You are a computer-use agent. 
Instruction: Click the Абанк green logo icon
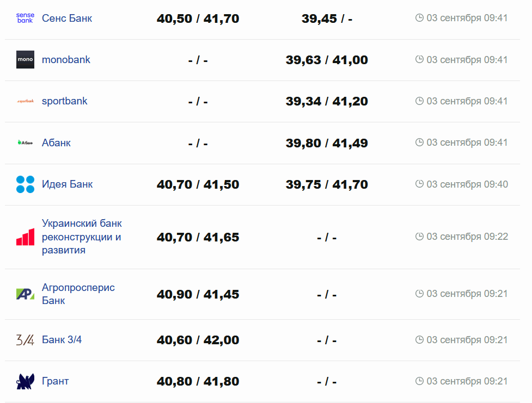coord(25,142)
